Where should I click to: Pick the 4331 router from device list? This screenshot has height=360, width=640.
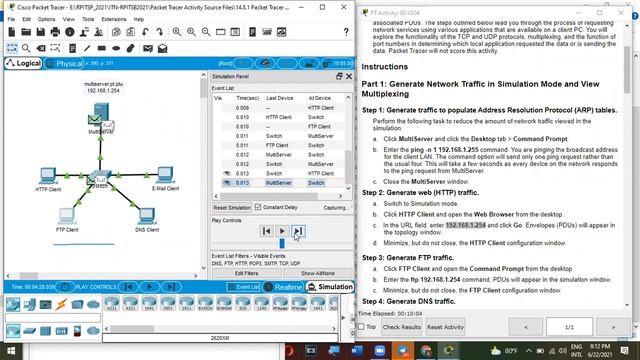click(x=112, y=304)
